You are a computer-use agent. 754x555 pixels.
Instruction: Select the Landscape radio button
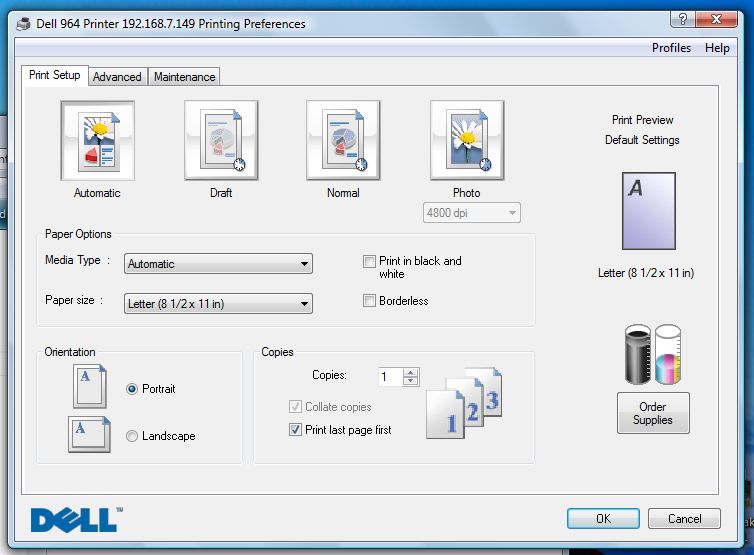[x=132, y=436]
